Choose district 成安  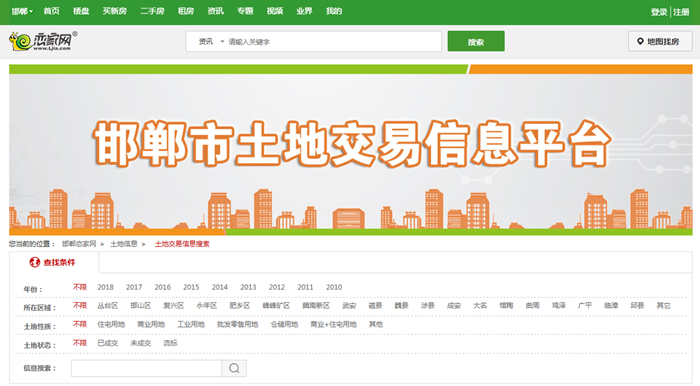point(454,306)
